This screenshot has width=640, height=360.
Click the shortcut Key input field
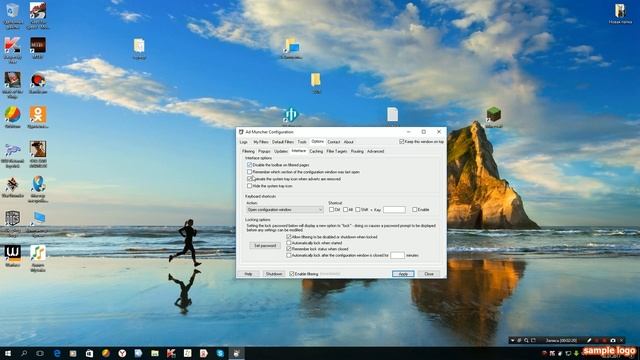point(394,209)
